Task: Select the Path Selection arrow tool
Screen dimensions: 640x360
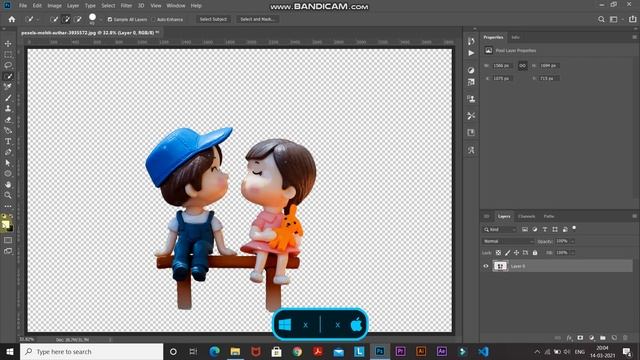Action: [x=8, y=163]
